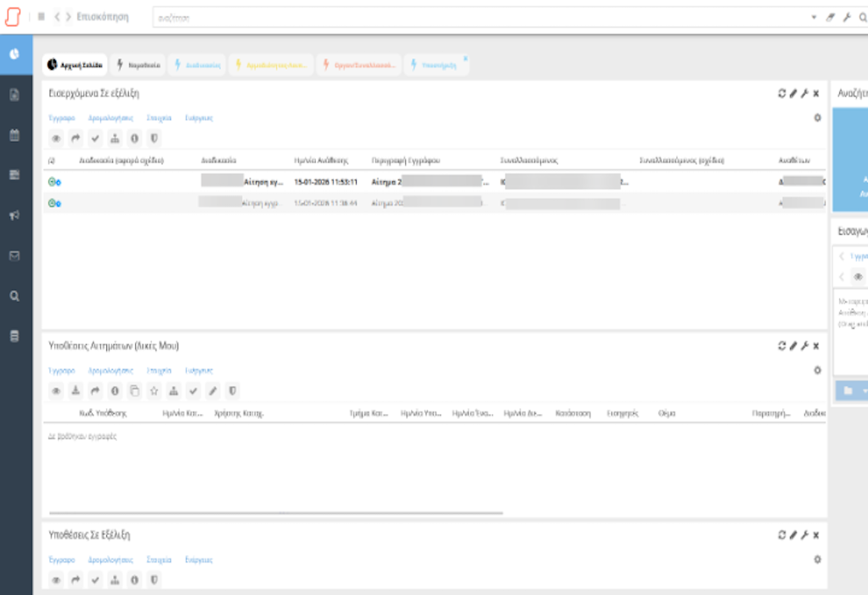Open the envelope messages sidebar icon
868x595 pixels.
tap(14, 256)
